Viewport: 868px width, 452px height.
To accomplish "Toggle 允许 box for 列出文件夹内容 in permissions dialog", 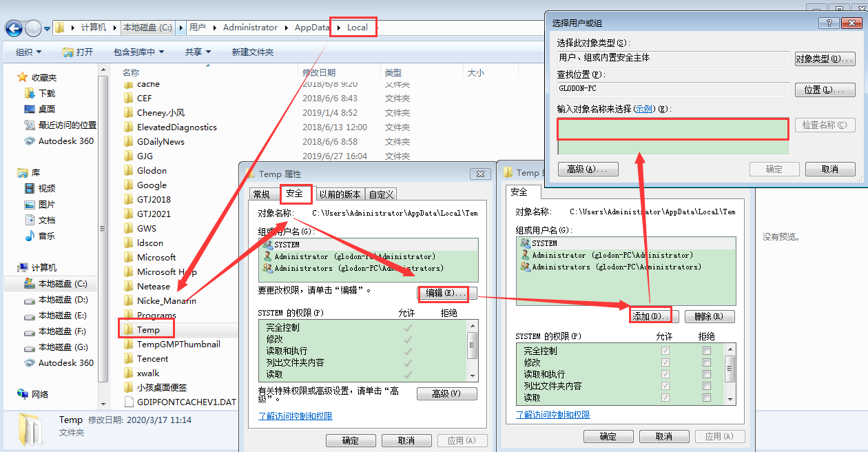I will pyautogui.click(x=665, y=386).
